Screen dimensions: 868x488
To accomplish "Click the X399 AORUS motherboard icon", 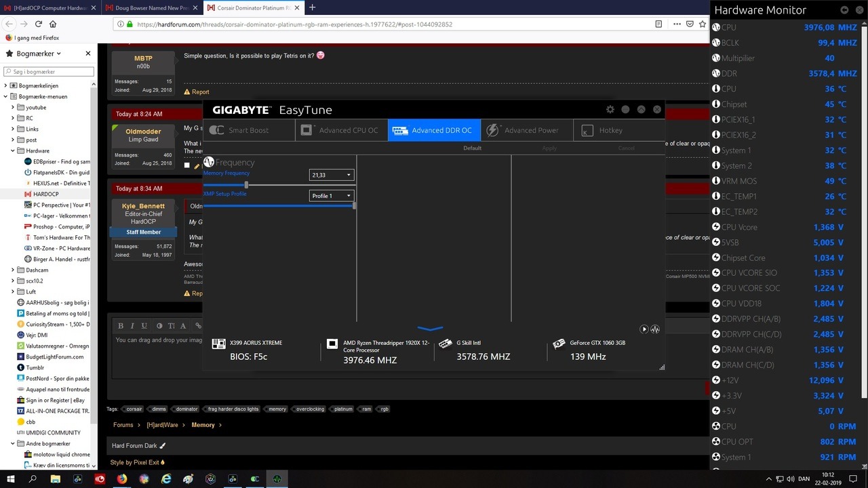I will pyautogui.click(x=218, y=344).
